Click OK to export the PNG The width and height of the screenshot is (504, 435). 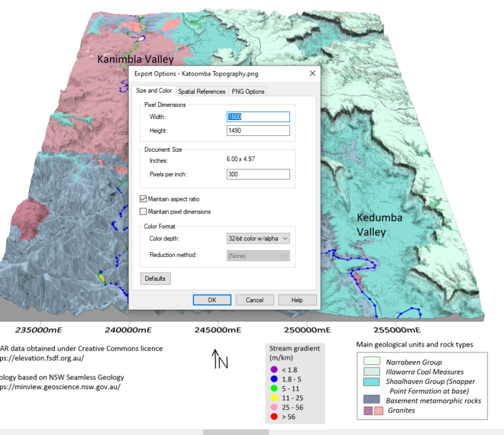click(x=212, y=300)
